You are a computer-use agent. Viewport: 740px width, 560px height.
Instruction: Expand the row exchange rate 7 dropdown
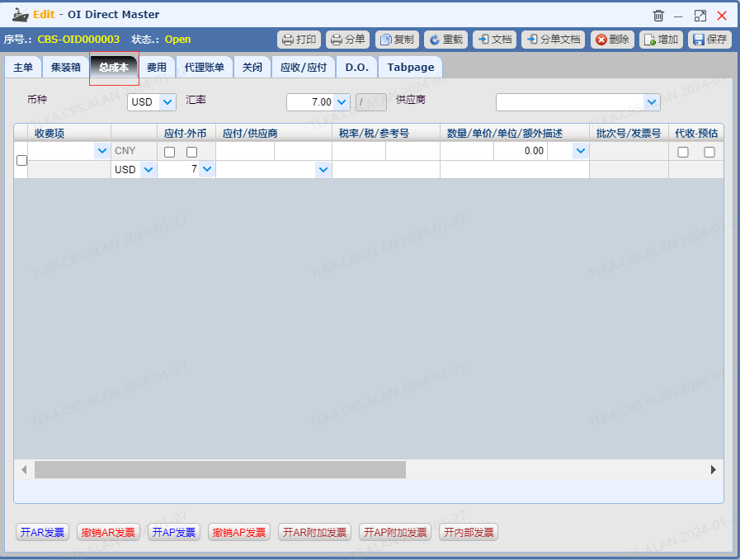[207, 169]
